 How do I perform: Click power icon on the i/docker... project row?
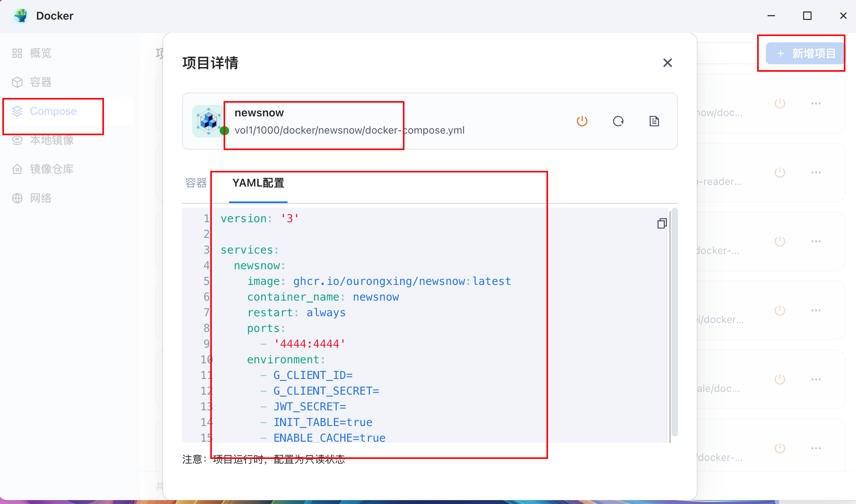point(780,310)
